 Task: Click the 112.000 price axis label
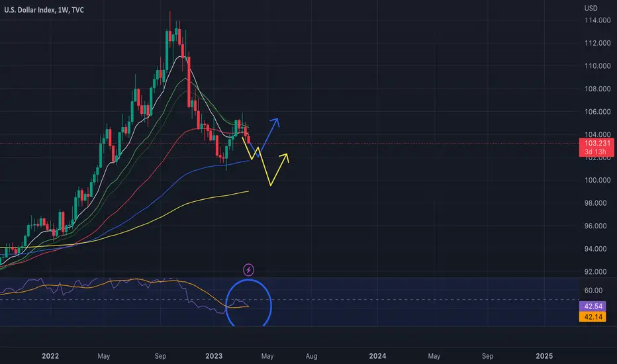click(597, 43)
